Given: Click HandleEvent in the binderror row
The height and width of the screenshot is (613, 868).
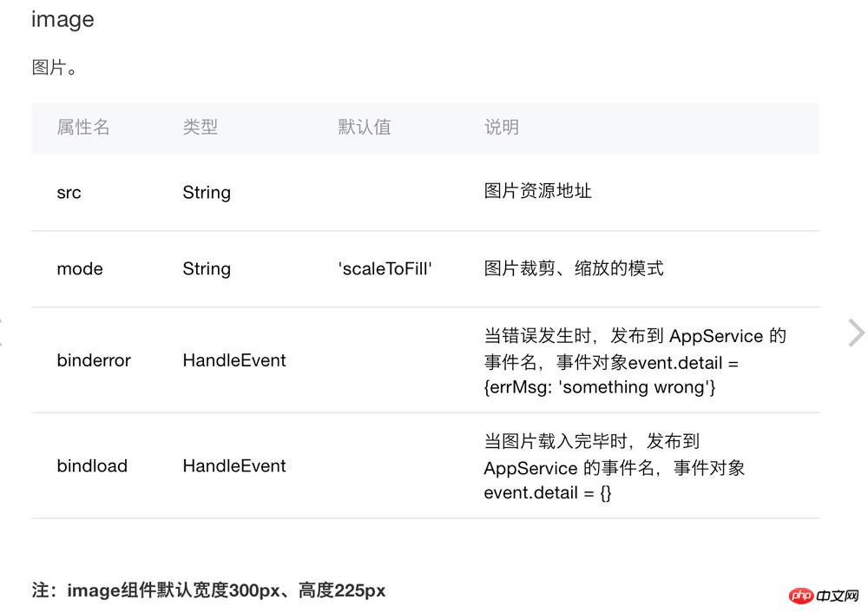Looking at the screenshot, I should [x=234, y=360].
